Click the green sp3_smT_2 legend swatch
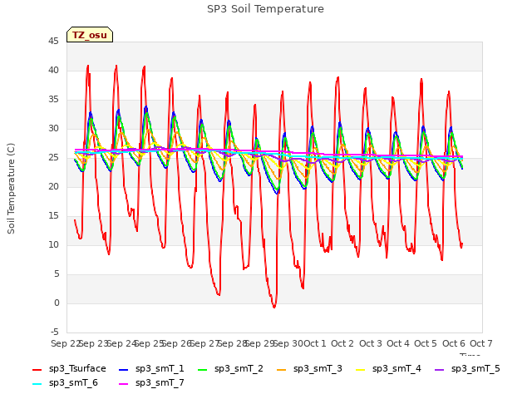This screenshot has height=399, width=532. pos(203,369)
